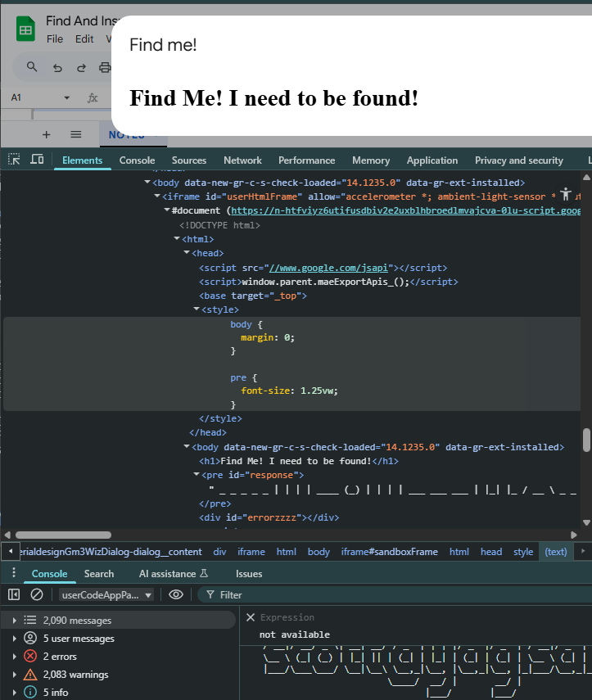Select the drawer Console tab
This screenshot has width=592, height=700.
(x=50, y=574)
